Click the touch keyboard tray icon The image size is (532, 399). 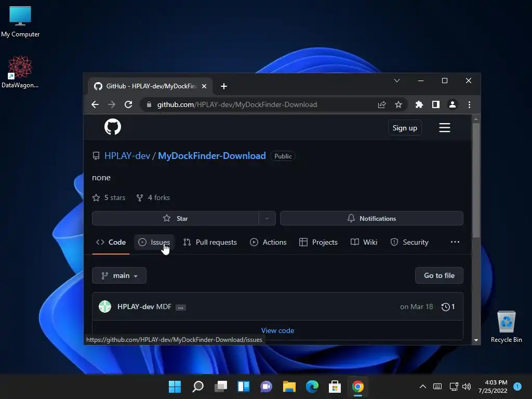[x=437, y=387]
